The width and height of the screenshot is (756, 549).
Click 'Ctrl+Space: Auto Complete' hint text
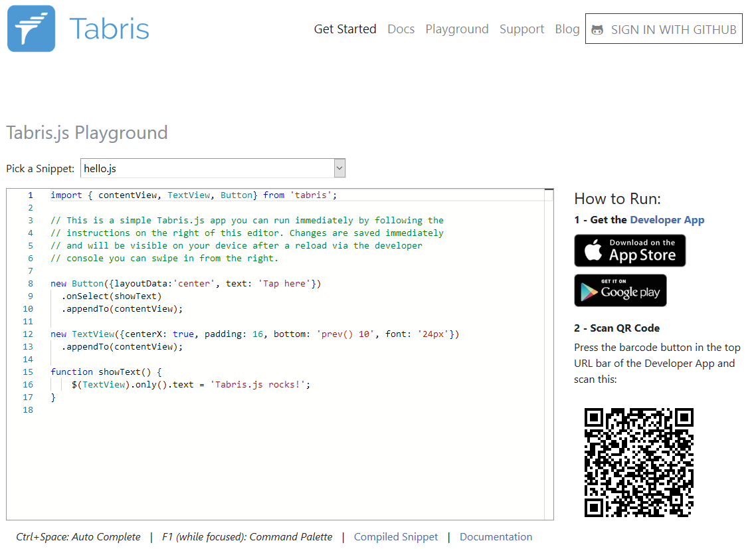pos(78,537)
